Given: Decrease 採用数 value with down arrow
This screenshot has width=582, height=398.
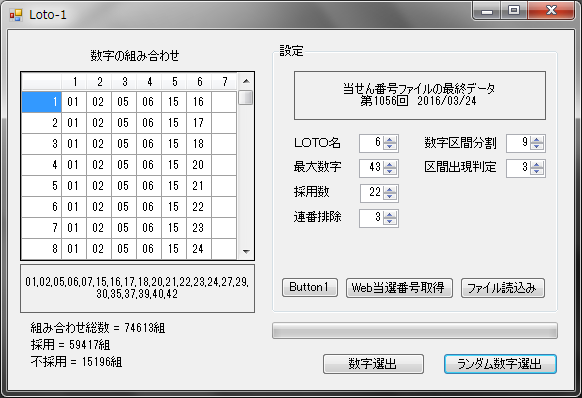Looking at the screenshot, I should (x=390, y=196).
